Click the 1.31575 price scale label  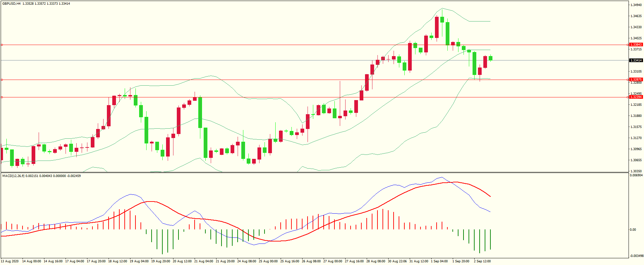point(636,127)
